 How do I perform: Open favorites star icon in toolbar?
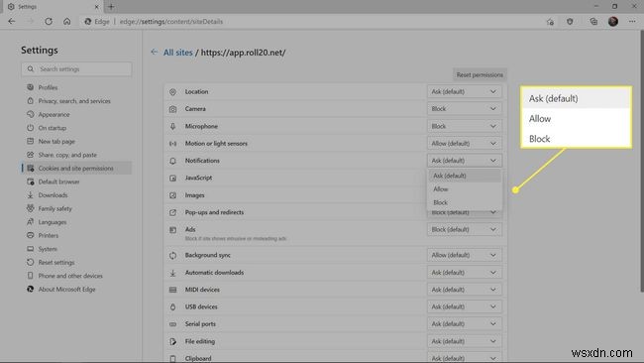coord(550,22)
